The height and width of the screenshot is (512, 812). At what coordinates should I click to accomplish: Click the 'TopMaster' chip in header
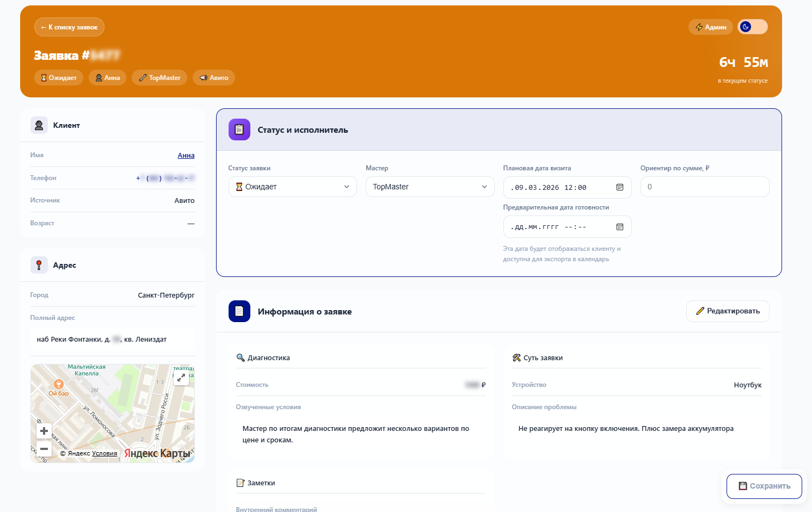click(x=159, y=78)
